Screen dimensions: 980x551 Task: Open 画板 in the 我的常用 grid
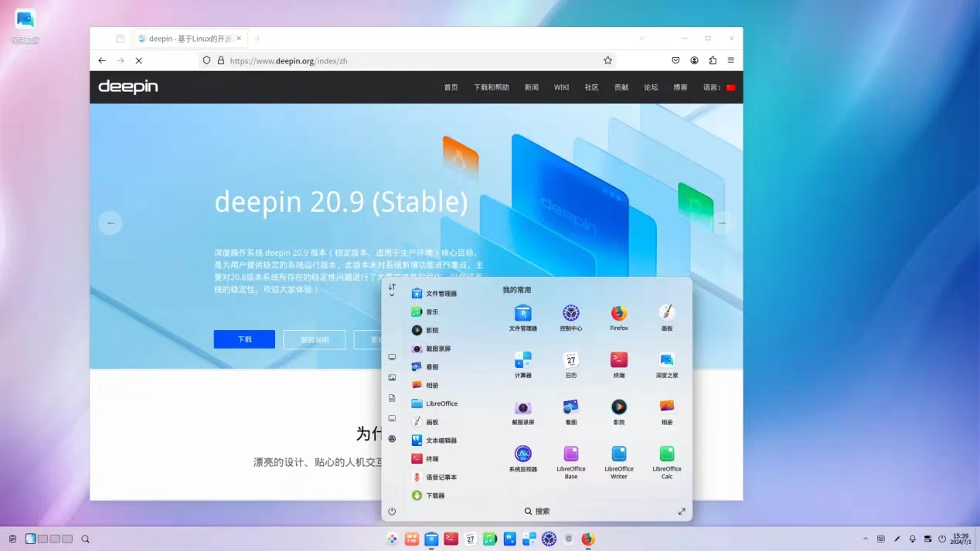tap(667, 317)
